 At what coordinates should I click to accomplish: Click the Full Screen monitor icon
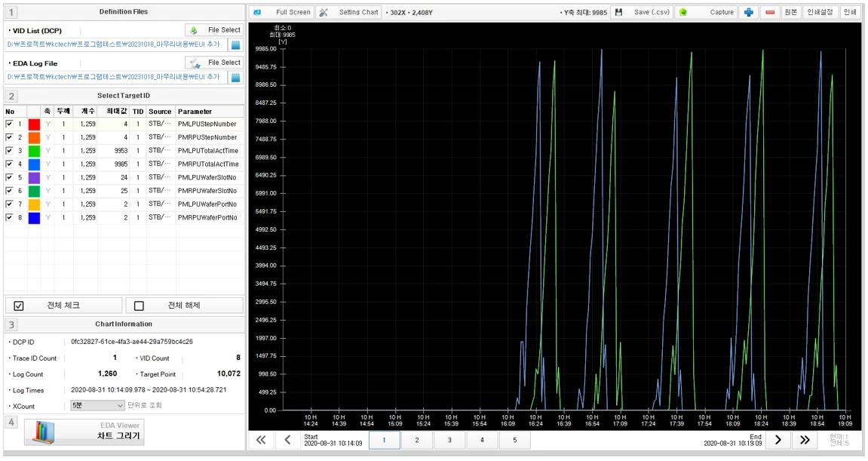[257, 12]
